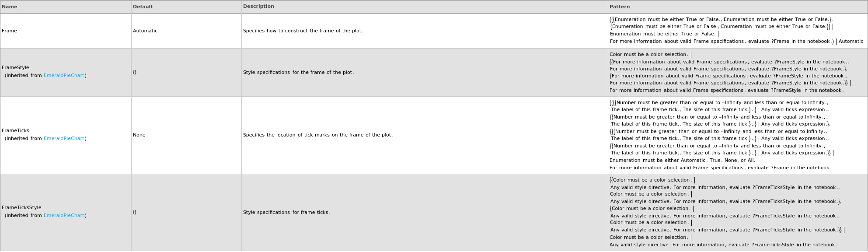This screenshot has height=252, width=868.
Task: Select the Pattern column header
Action: point(620,7)
